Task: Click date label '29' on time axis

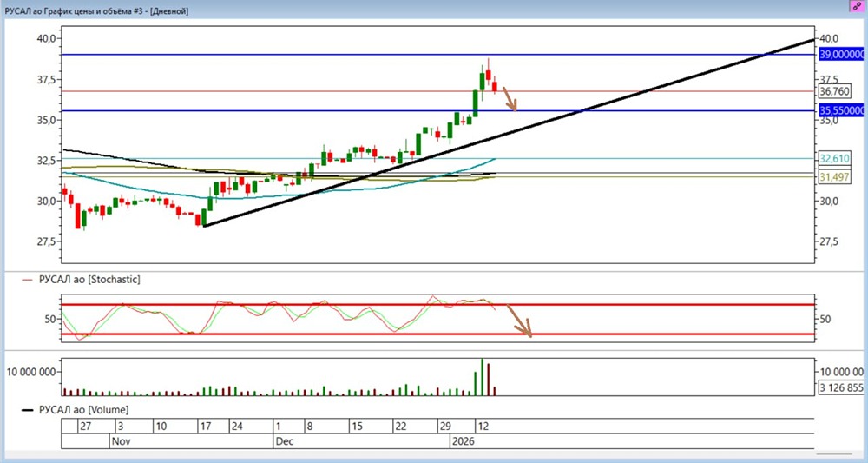Action: (x=445, y=427)
